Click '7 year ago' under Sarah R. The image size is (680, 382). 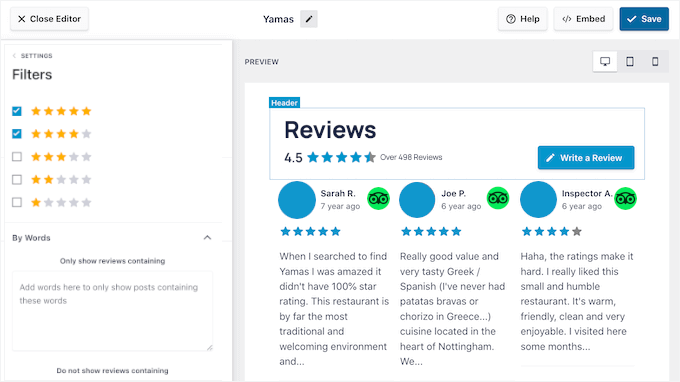[340, 206]
